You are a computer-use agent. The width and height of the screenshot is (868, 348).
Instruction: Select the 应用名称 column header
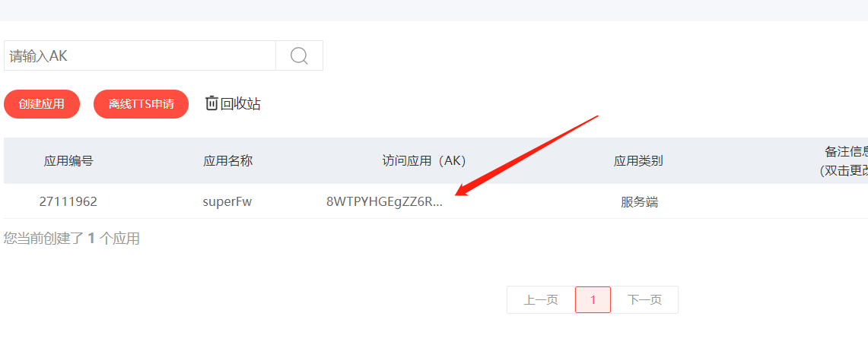(x=227, y=161)
